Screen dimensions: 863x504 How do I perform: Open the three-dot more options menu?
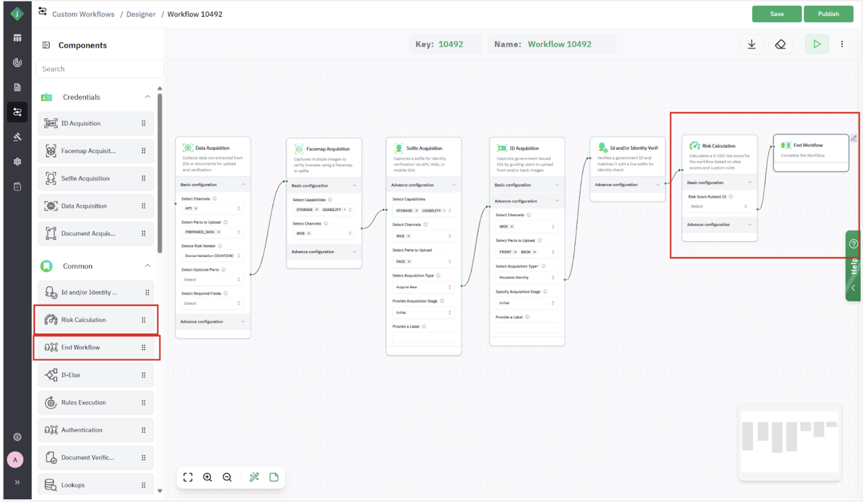842,44
